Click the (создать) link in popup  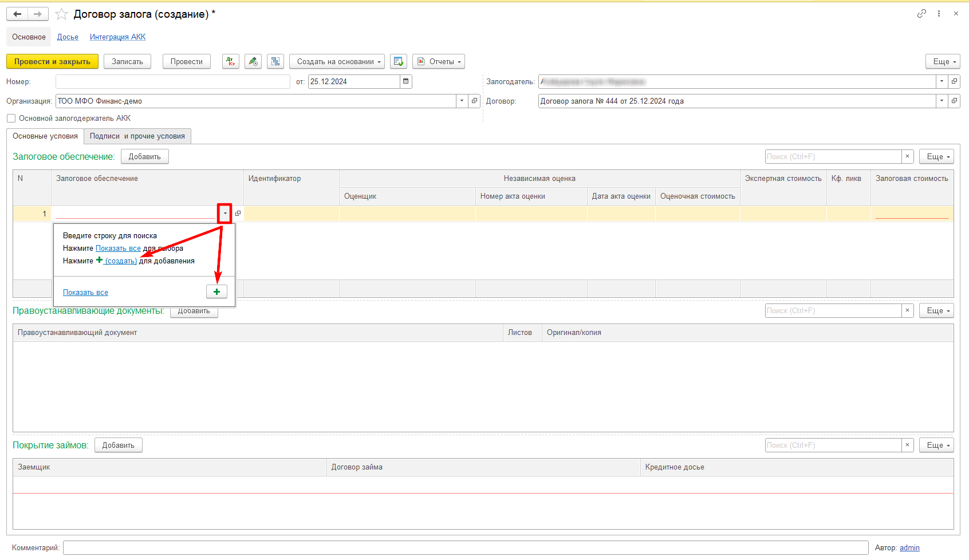coord(121,261)
